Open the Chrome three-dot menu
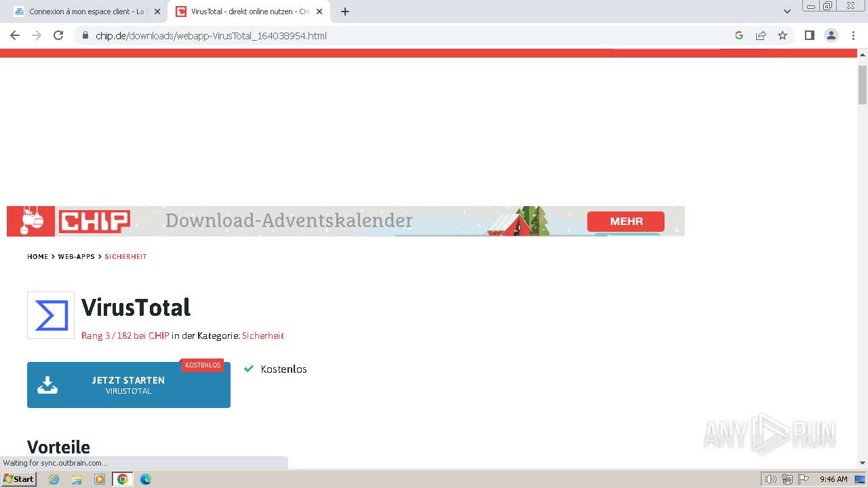The image size is (868, 488). click(853, 35)
